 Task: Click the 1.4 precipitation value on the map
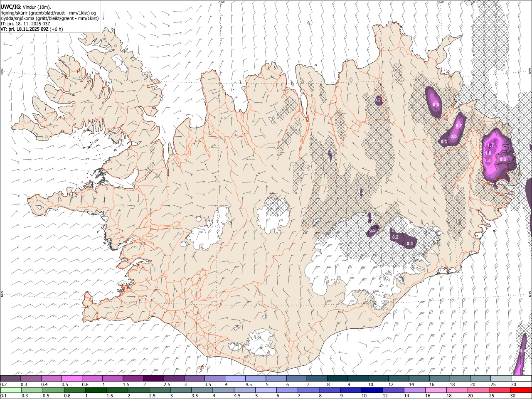[x=488, y=160]
